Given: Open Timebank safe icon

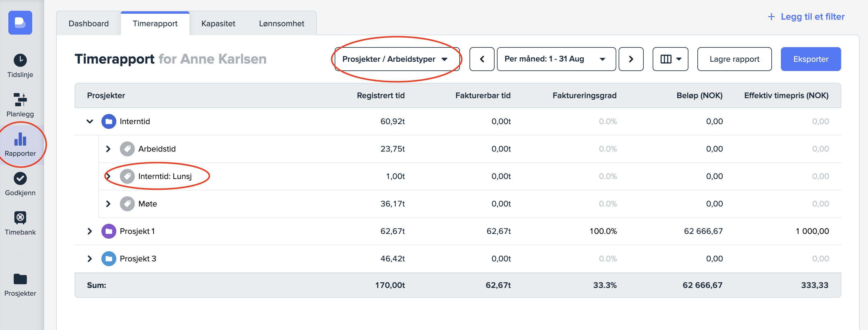Looking at the screenshot, I should tap(20, 218).
